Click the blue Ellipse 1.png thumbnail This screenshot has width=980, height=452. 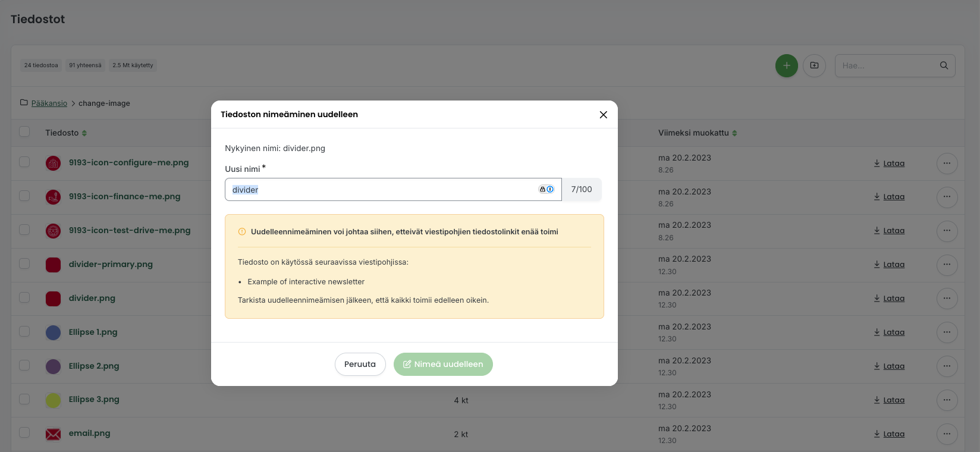[x=53, y=332]
